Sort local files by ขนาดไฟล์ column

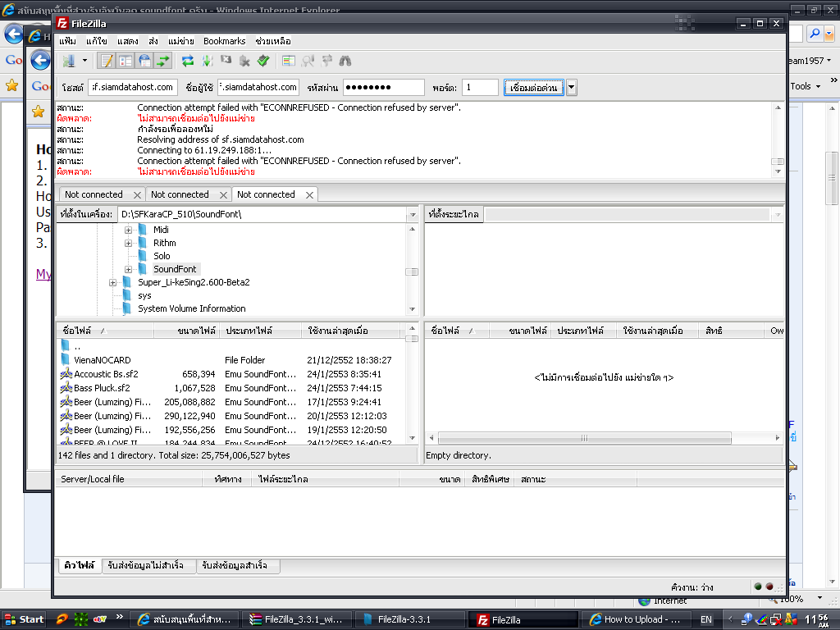point(185,331)
